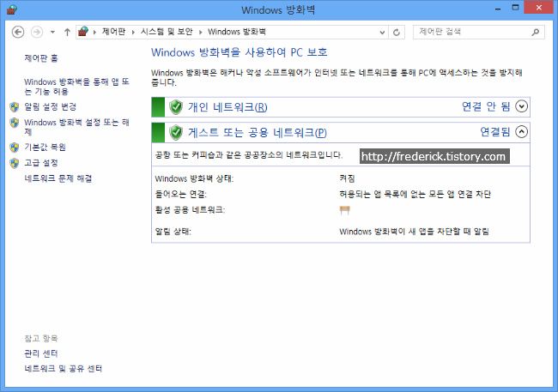This screenshot has height=392, width=558.
Task: Click the 시스템 및 보안 breadcrumb
Action: coord(167,32)
